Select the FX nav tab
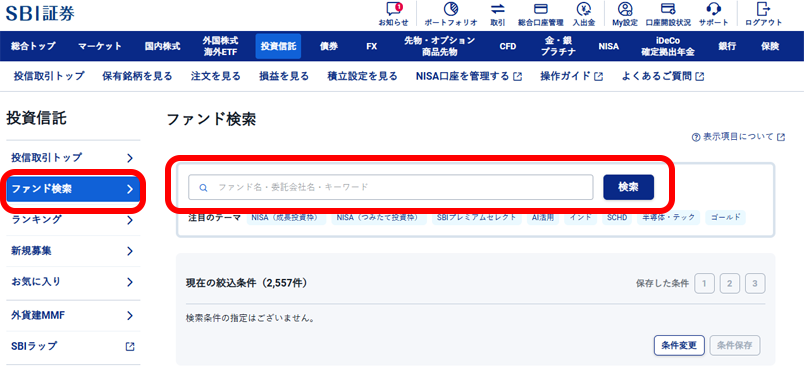This screenshot has height=366, width=804. (371, 46)
